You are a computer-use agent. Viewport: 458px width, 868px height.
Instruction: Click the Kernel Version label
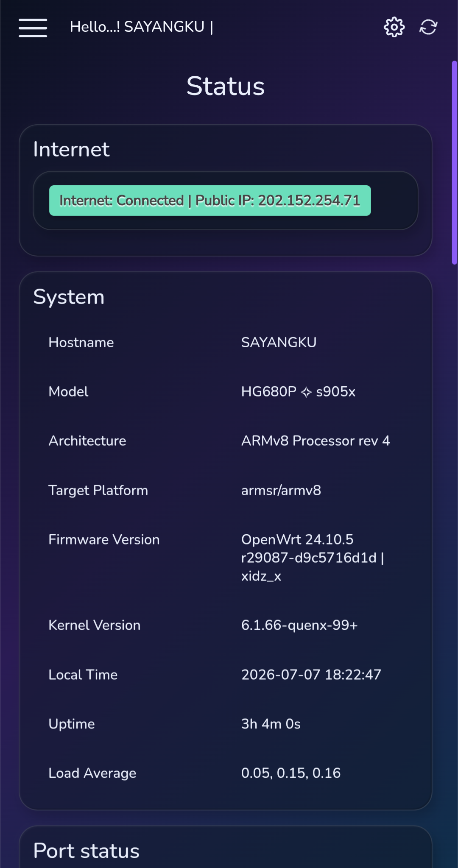(x=95, y=625)
